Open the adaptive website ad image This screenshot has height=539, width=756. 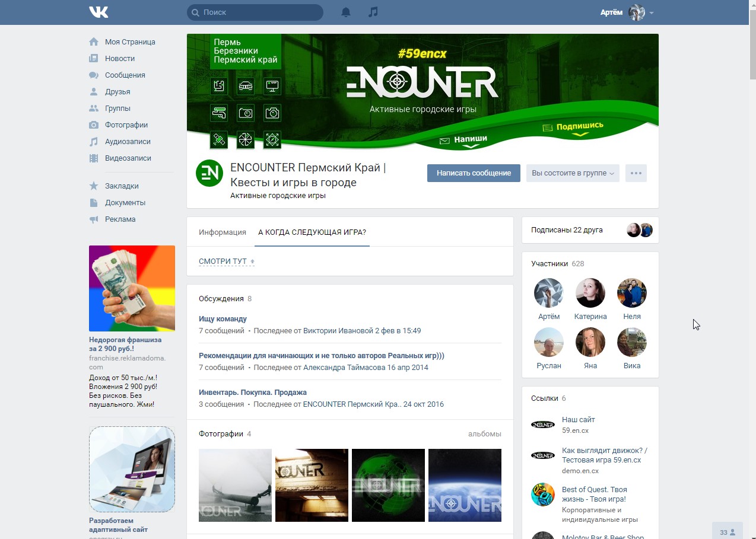[x=132, y=469]
